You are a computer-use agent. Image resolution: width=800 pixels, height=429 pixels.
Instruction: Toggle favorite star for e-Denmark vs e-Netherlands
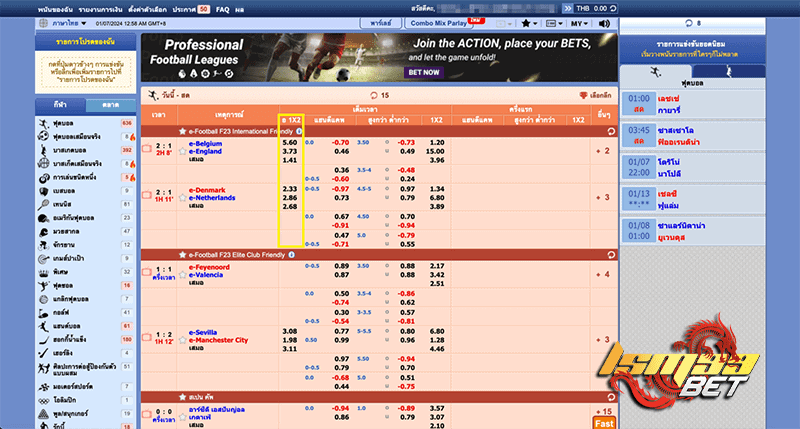point(183,198)
